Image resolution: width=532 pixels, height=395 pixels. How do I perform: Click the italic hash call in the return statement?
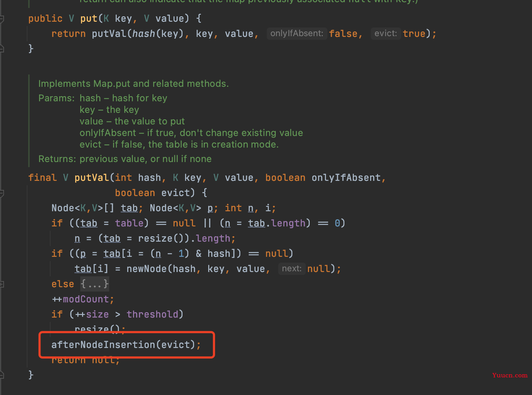click(x=143, y=34)
